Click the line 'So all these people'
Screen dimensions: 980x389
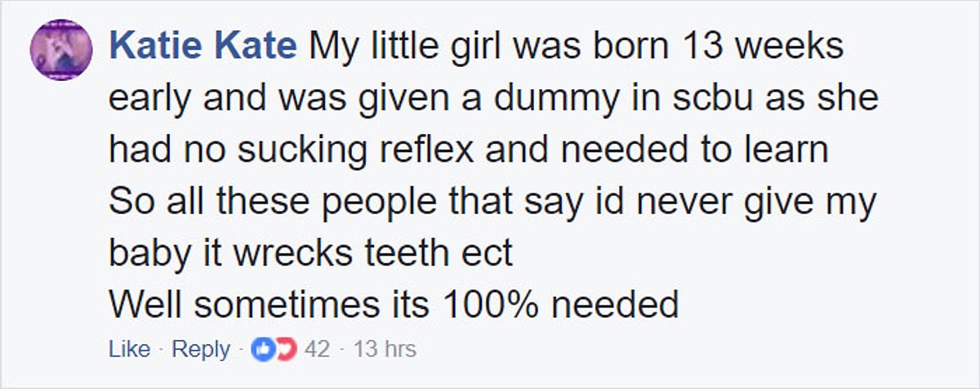492,202
